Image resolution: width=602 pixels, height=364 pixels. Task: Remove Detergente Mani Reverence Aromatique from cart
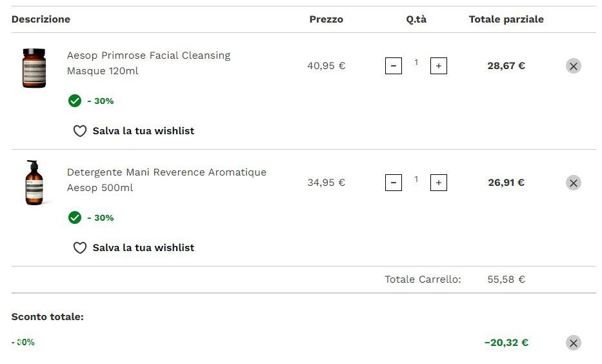click(573, 183)
